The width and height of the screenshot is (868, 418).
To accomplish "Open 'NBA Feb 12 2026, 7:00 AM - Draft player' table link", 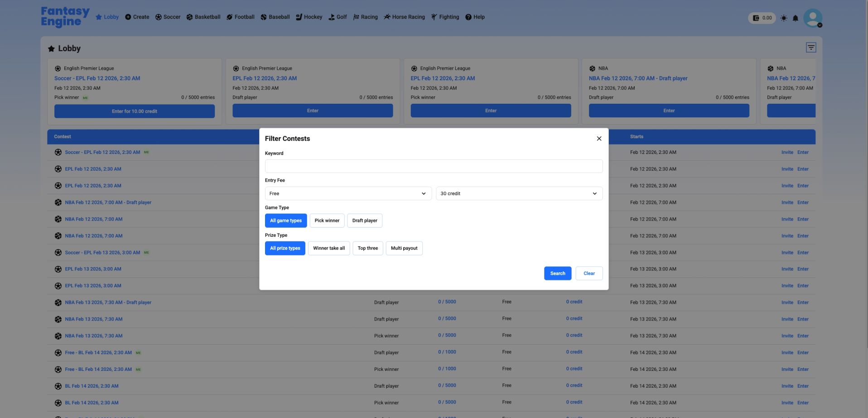I will point(108,202).
